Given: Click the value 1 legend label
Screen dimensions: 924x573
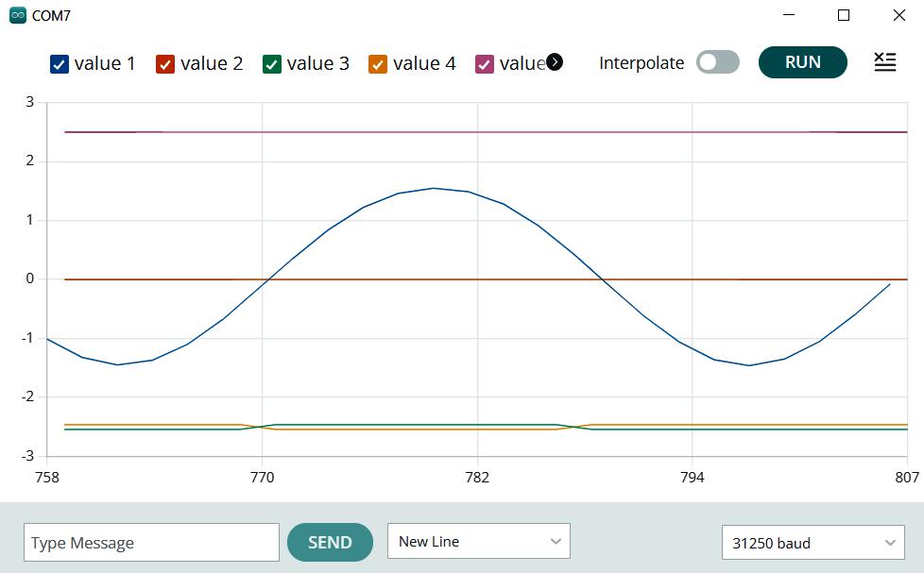Looking at the screenshot, I should tap(105, 64).
